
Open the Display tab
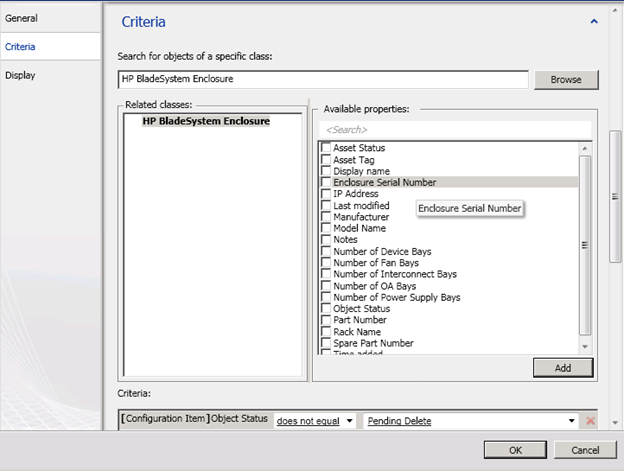click(x=21, y=75)
